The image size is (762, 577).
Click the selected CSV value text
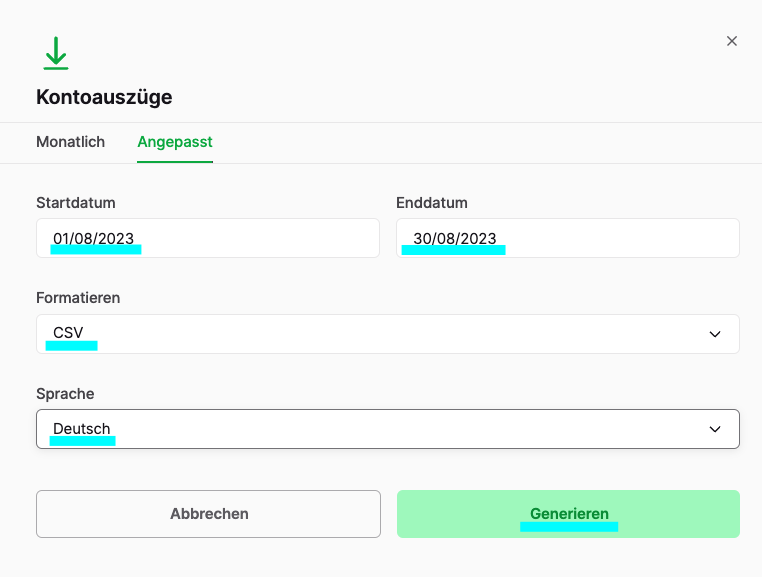tap(68, 334)
